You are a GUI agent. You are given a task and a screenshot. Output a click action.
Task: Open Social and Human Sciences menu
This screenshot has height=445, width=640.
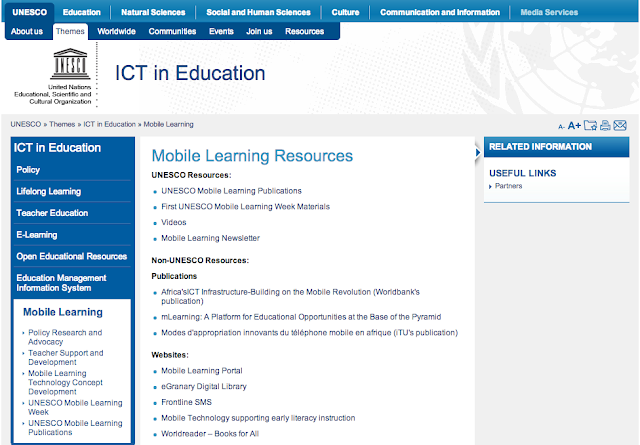[x=258, y=12]
